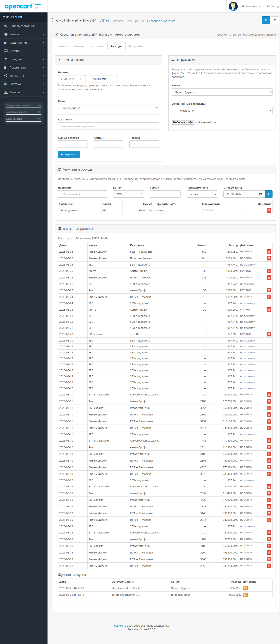Image resolution: width=280 pixels, height=644 pixels.
Task: Expand the Маркетинг sidebar menu
Action: click(24, 76)
